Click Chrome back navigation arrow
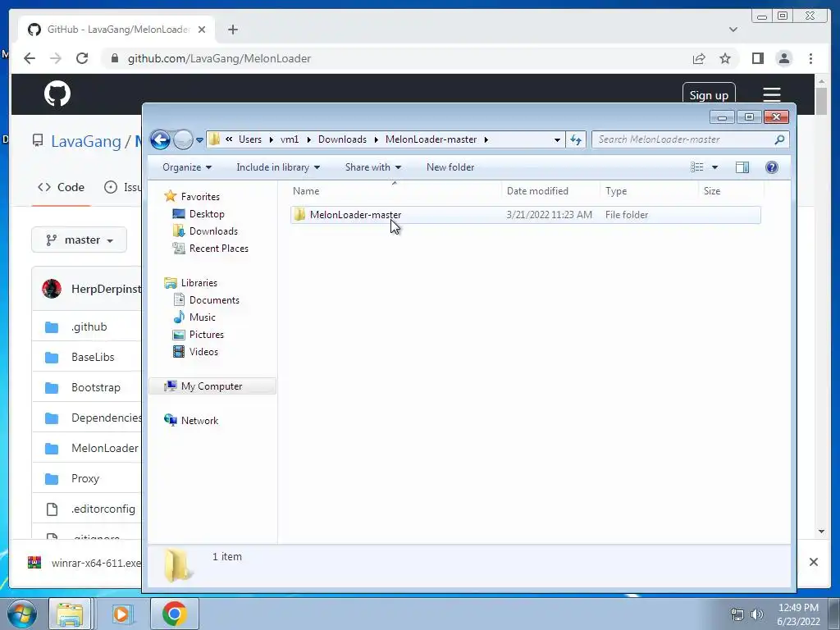 pos(30,58)
